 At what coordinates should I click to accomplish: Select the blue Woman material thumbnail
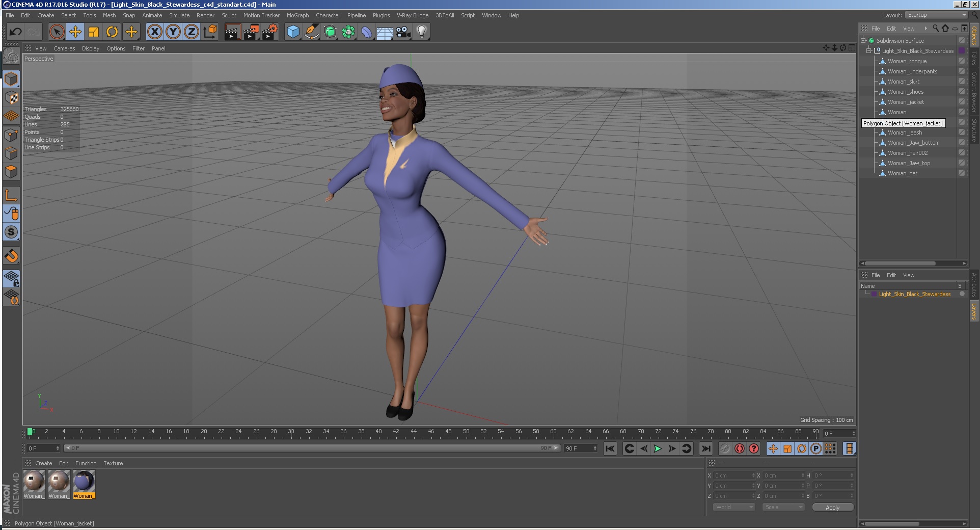[x=84, y=485]
